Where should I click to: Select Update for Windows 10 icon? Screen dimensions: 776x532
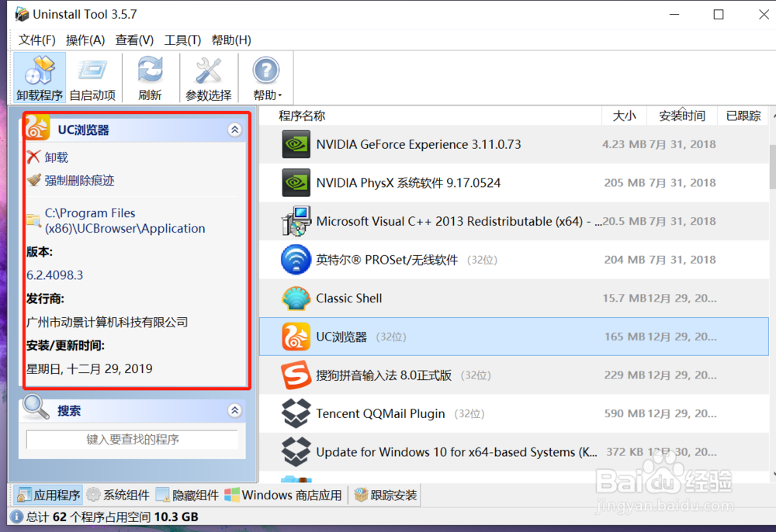pyautogui.click(x=296, y=452)
